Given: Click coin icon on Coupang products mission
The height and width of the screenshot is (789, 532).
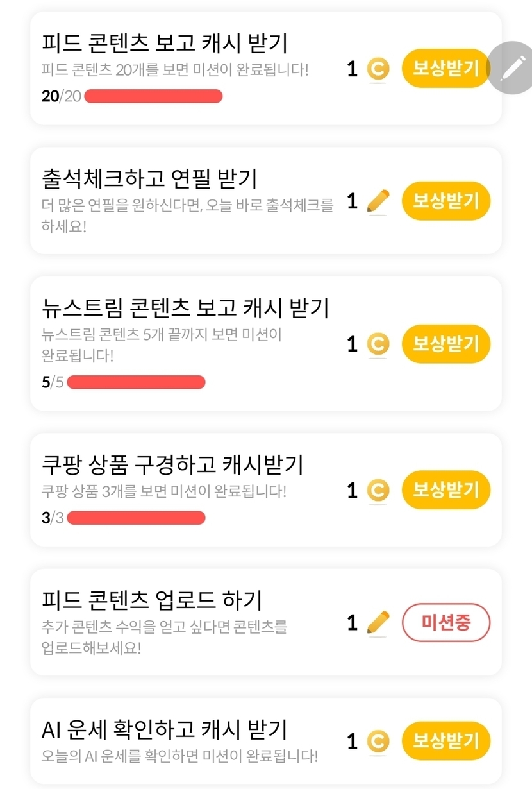Looking at the screenshot, I should point(378,491).
